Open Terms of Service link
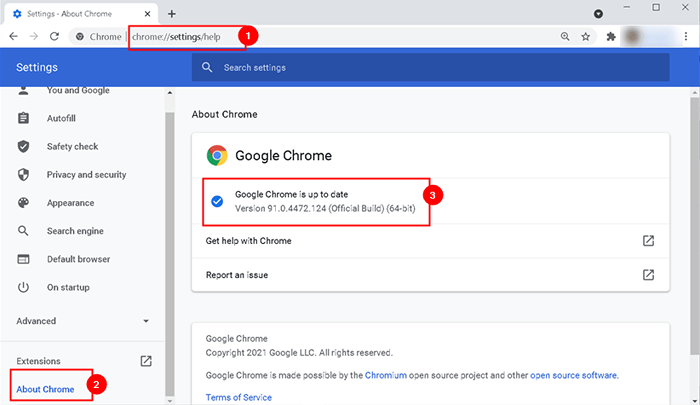Image resolution: width=700 pixels, height=405 pixels. coord(240,397)
